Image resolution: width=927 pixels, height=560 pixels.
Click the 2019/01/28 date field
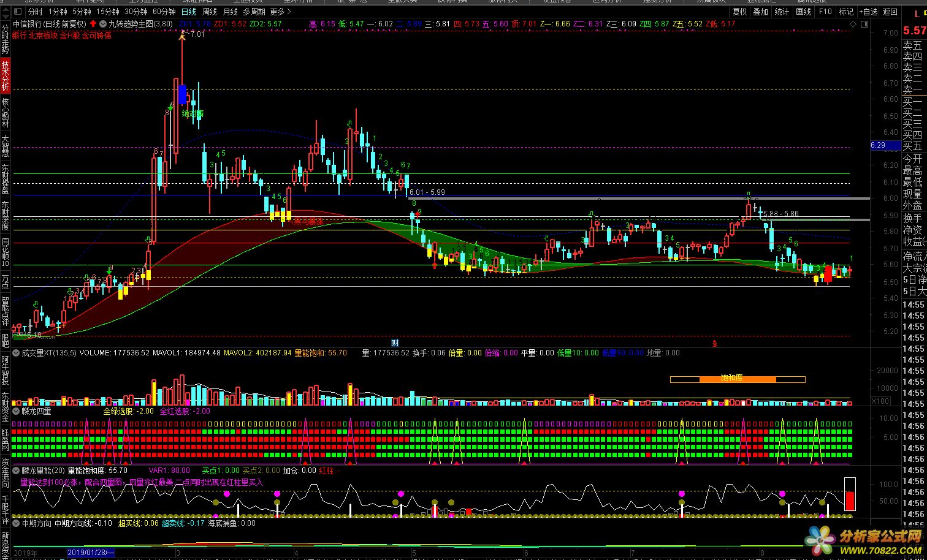[x=91, y=553]
